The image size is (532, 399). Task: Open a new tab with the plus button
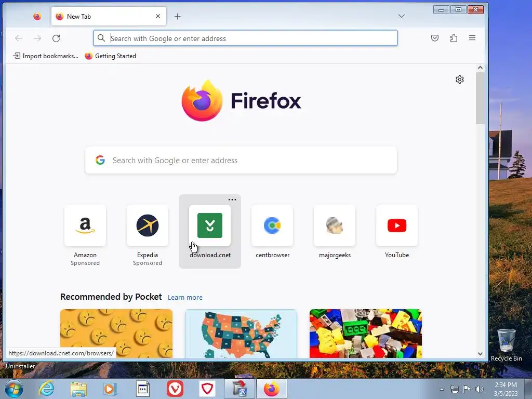click(178, 16)
